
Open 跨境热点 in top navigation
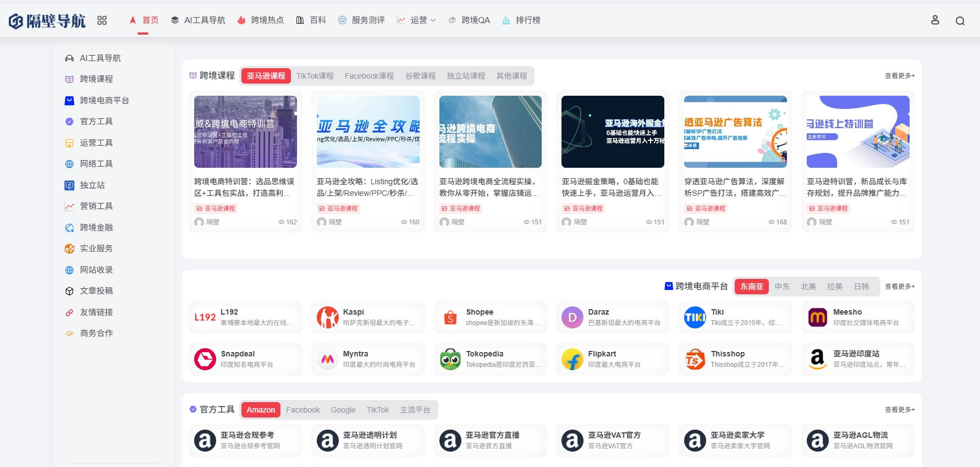tap(261, 20)
